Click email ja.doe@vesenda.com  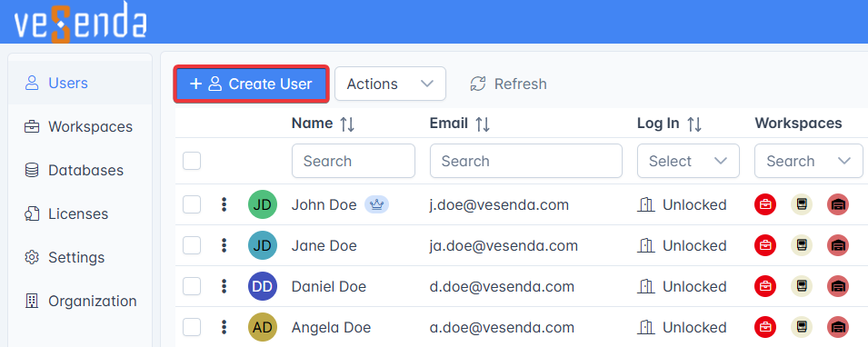(504, 245)
